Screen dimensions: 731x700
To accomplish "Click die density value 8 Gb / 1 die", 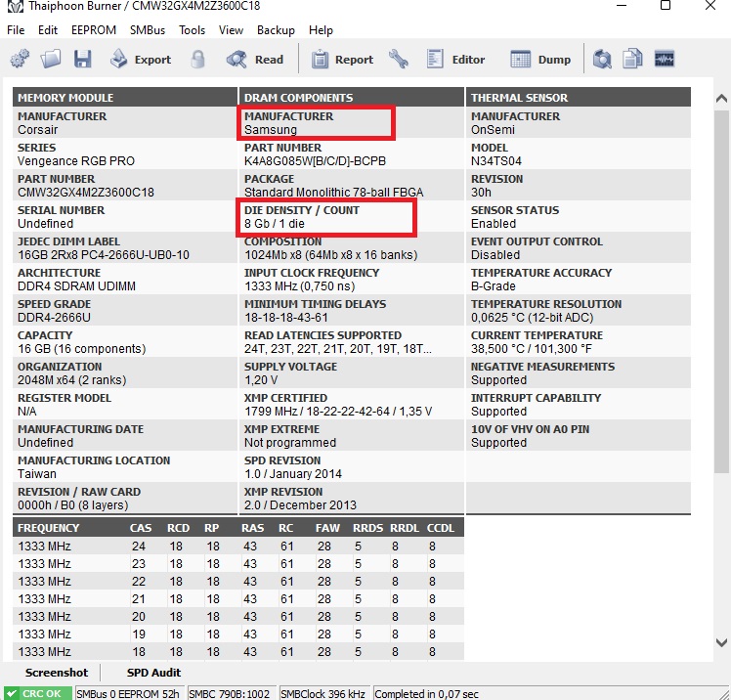I will pos(275,223).
